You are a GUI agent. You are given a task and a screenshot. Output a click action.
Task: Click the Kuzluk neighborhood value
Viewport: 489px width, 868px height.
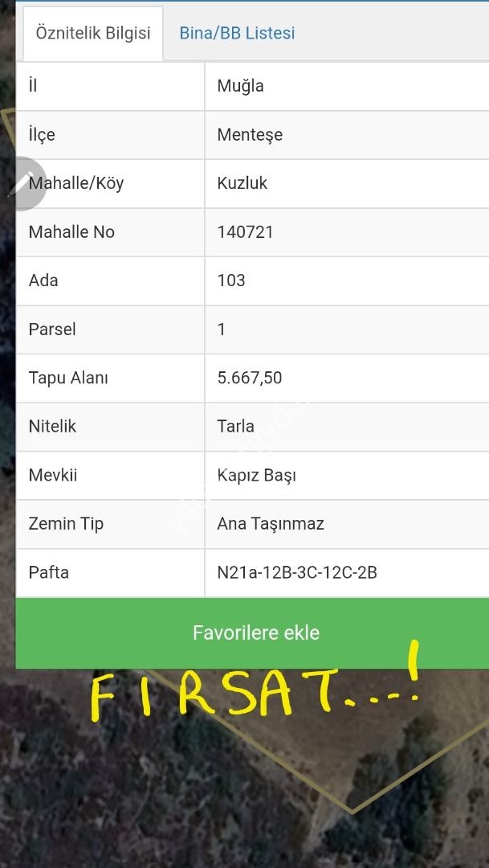pos(242,183)
